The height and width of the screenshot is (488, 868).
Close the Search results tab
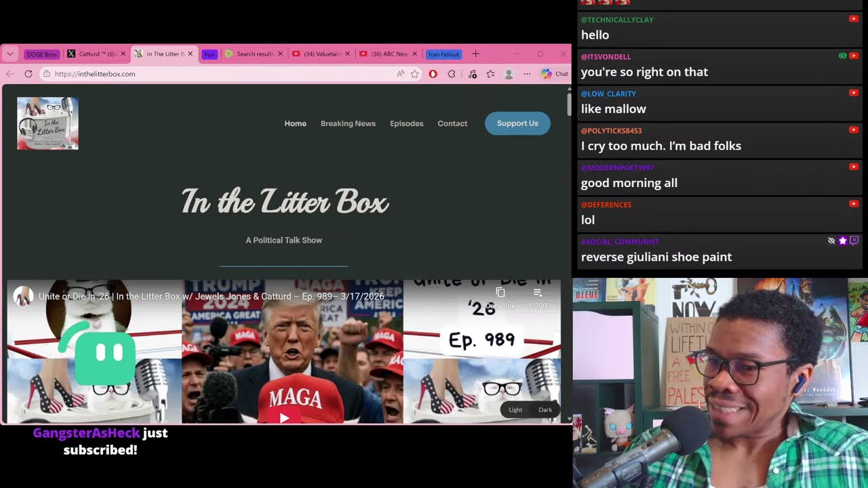(x=280, y=54)
